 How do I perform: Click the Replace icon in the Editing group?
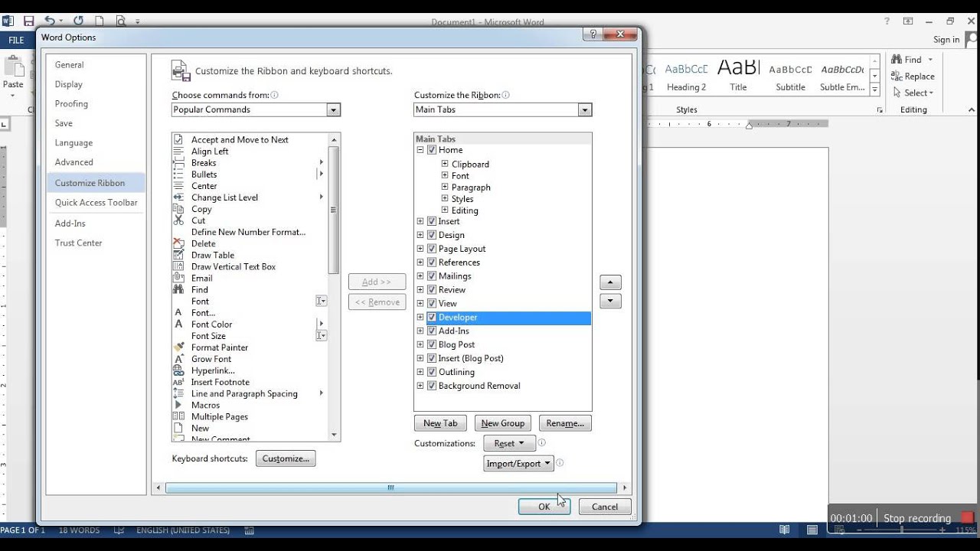coord(896,76)
